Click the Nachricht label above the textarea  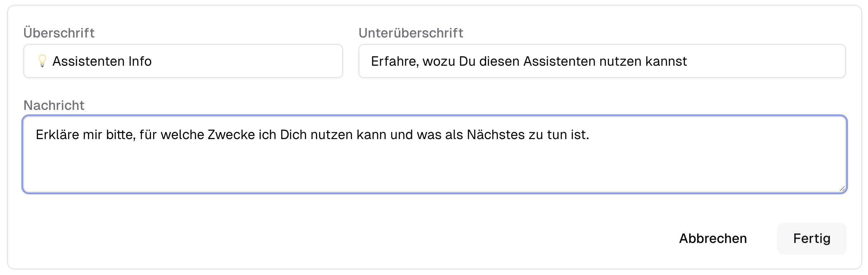(x=54, y=106)
